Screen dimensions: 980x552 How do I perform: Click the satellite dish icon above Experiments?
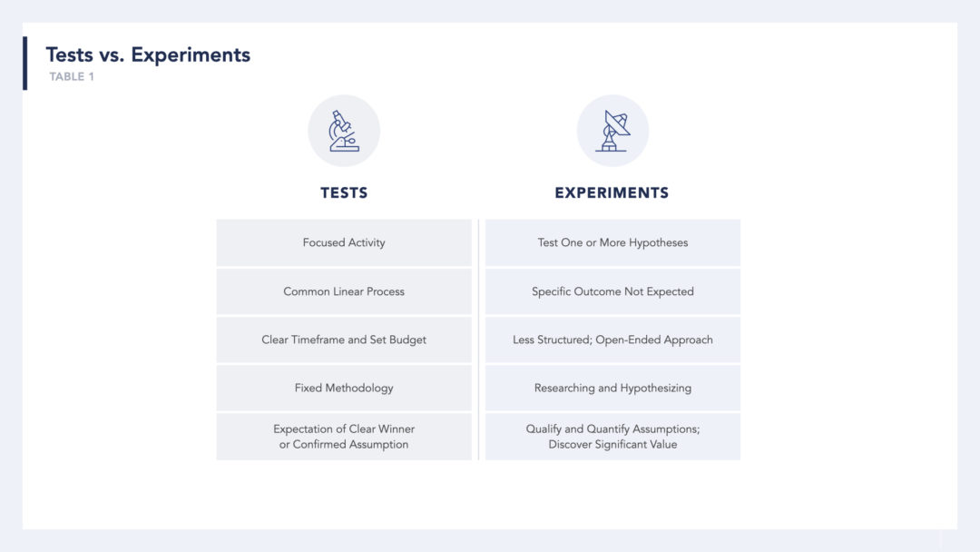(x=612, y=132)
